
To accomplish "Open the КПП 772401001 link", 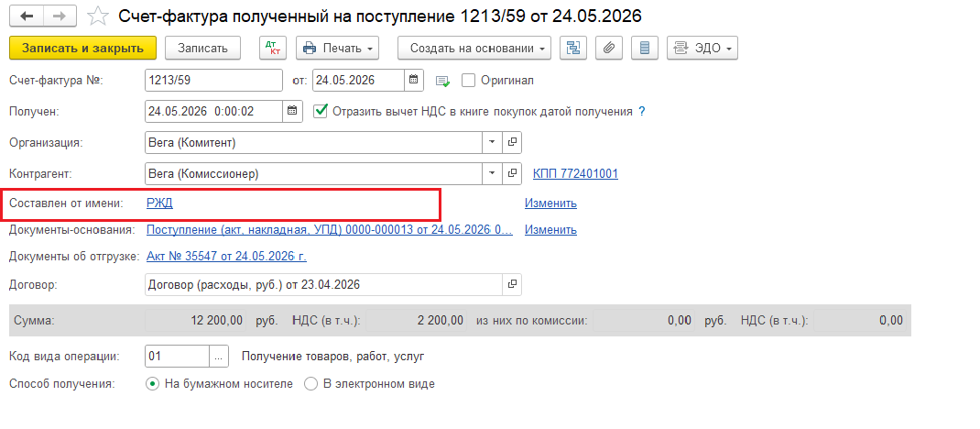I will point(575,173).
